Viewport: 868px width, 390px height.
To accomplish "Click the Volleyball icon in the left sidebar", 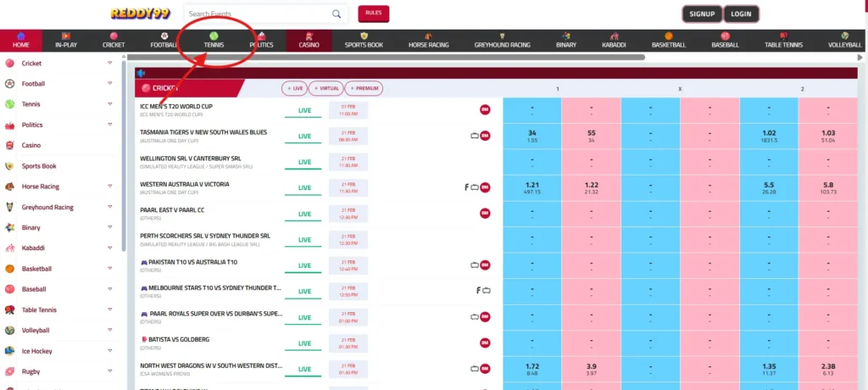I will click(x=9, y=330).
